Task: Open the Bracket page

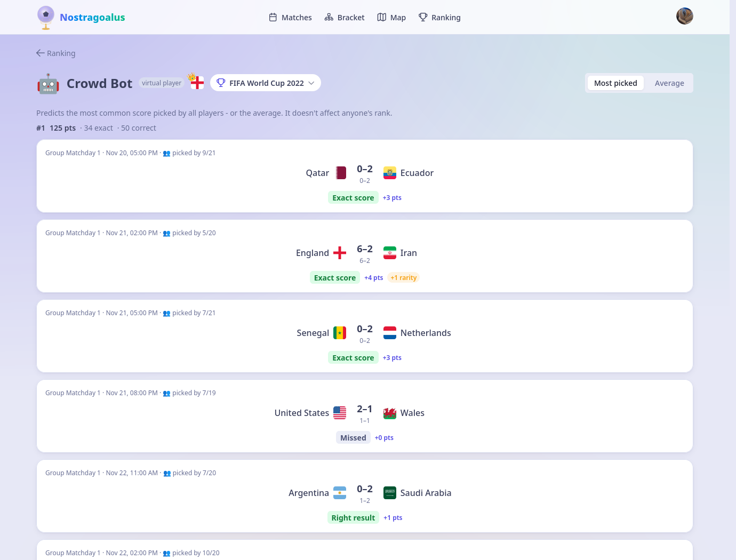Action: [x=345, y=18]
